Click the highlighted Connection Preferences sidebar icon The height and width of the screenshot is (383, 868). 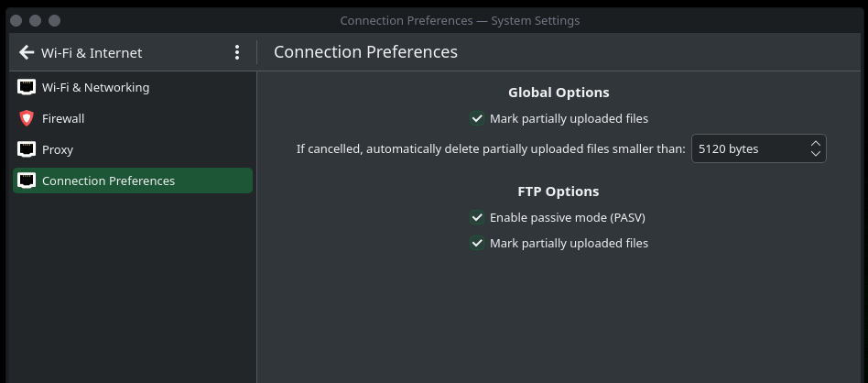point(27,181)
